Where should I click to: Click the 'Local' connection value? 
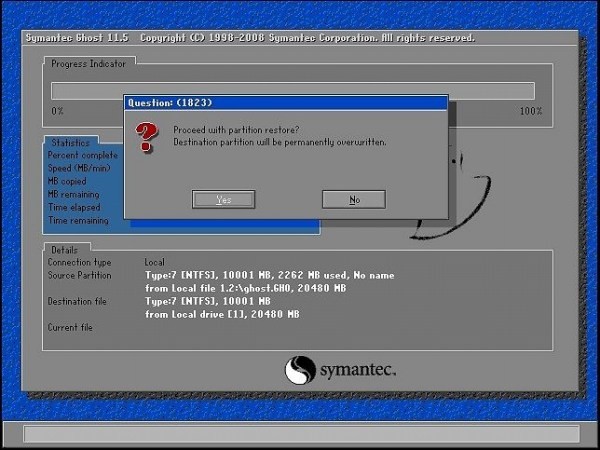[155, 262]
